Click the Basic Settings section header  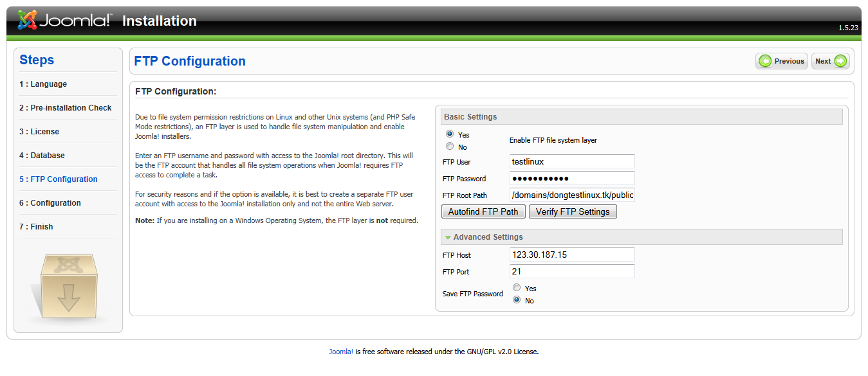click(642, 117)
